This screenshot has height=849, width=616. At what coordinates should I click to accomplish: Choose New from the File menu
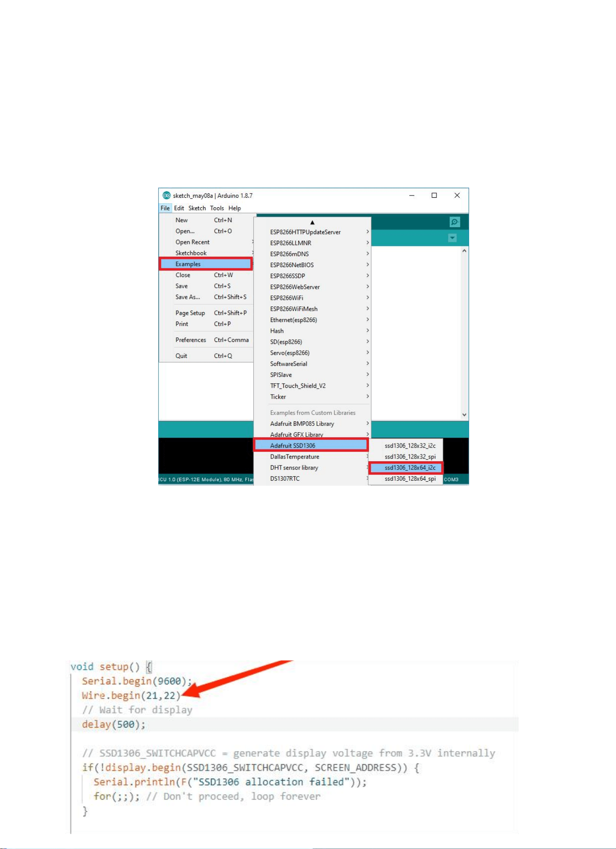[x=206, y=220]
